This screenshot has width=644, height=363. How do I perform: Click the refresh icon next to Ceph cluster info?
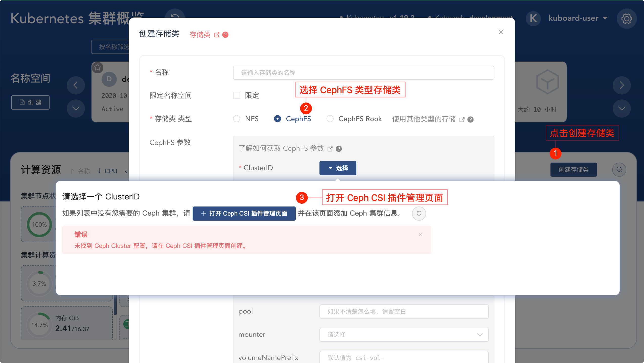[419, 214]
